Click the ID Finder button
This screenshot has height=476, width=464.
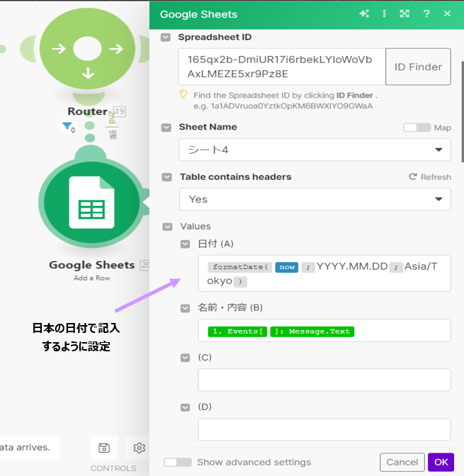point(418,67)
